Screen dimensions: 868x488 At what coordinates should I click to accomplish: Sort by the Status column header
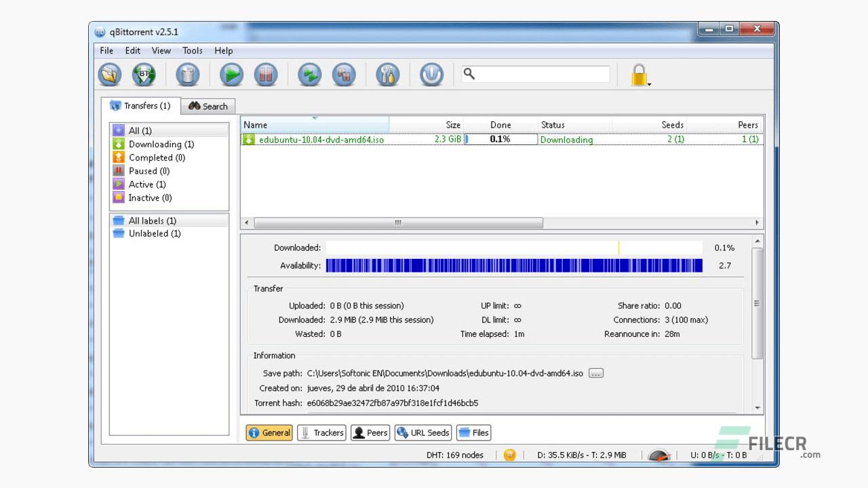pos(575,125)
